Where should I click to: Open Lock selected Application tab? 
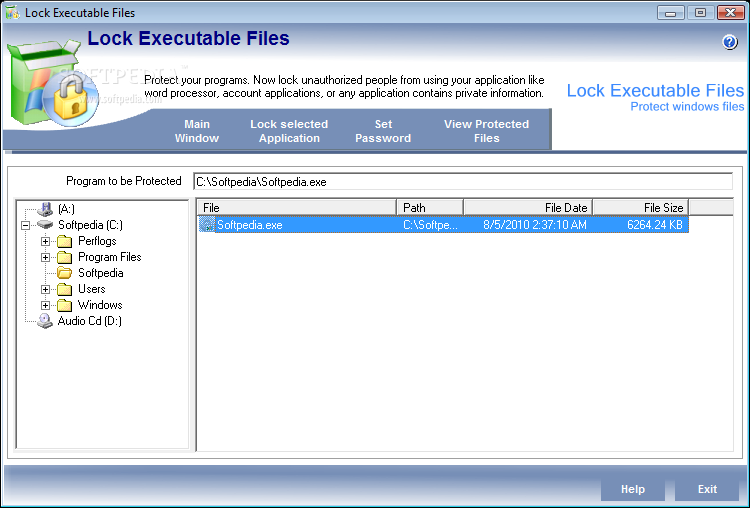289,131
